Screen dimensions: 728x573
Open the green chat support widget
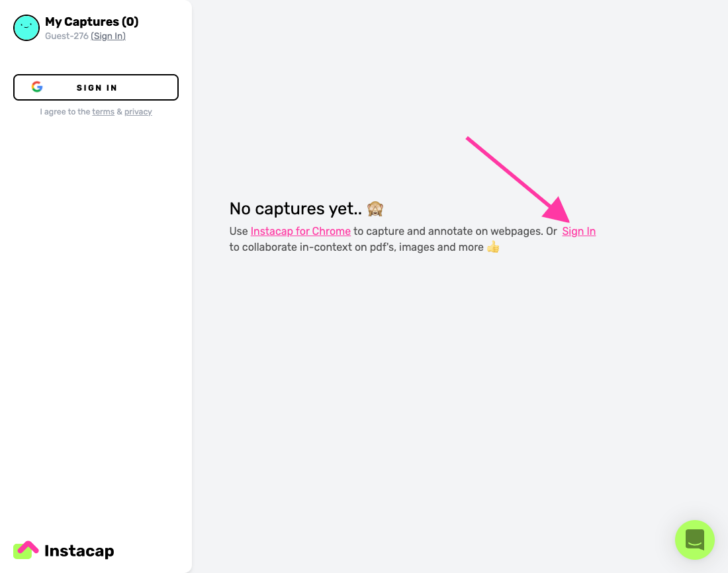694,539
